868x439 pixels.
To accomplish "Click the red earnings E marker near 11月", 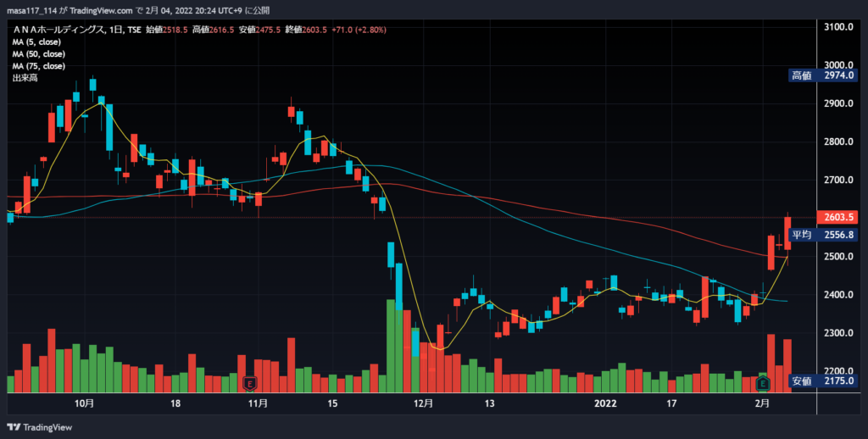I will pyautogui.click(x=250, y=382).
